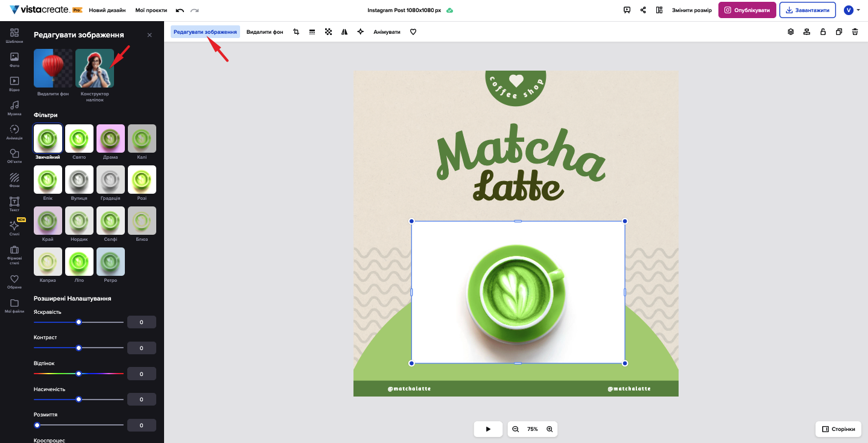Viewport: 868px width, 443px height.
Task: Click the Опублікувати publish button
Action: tap(747, 10)
